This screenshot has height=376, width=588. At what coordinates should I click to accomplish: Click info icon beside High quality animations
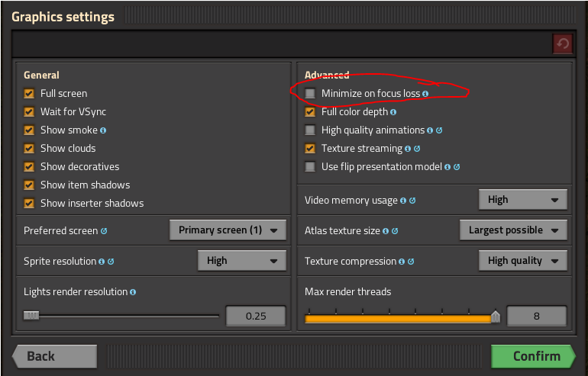click(x=430, y=130)
